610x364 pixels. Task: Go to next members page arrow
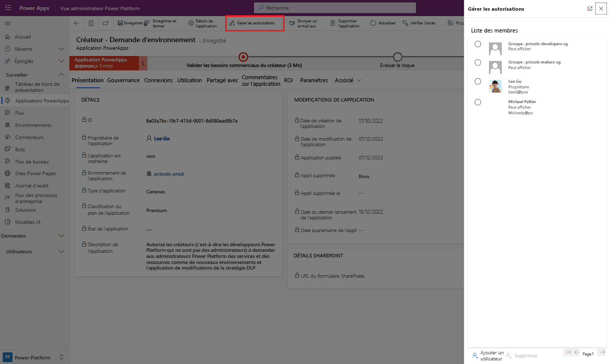tap(602, 352)
